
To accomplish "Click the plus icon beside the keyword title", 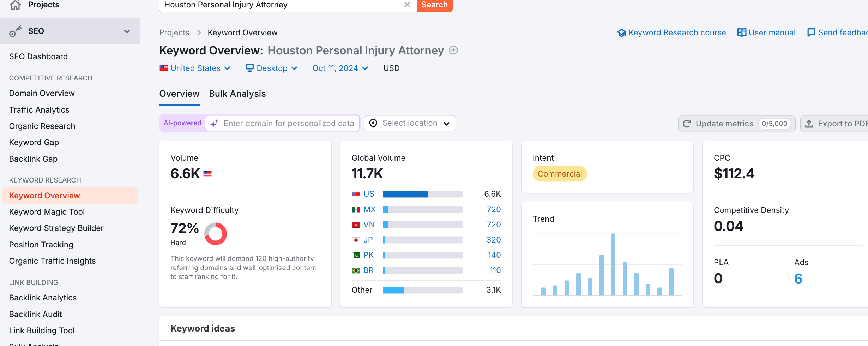I will 453,50.
